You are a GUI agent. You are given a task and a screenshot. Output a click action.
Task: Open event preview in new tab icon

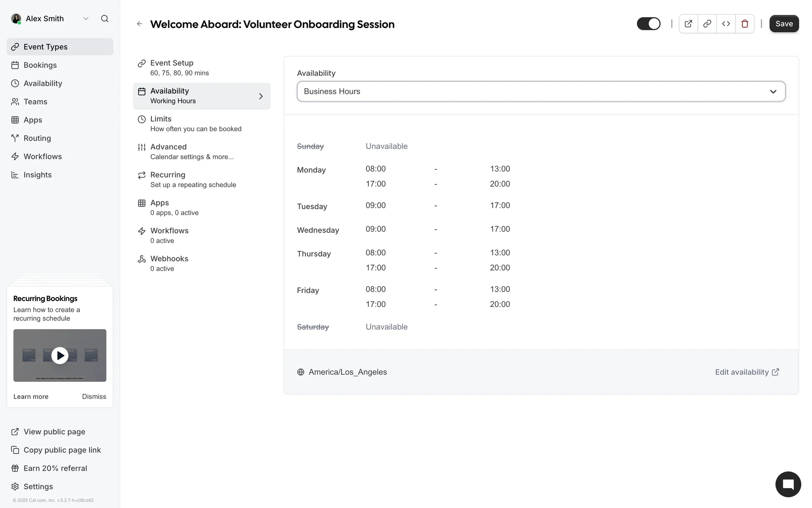(688, 24)
